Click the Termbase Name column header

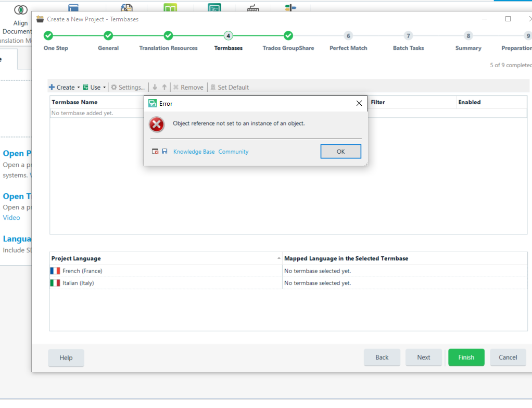74,102
